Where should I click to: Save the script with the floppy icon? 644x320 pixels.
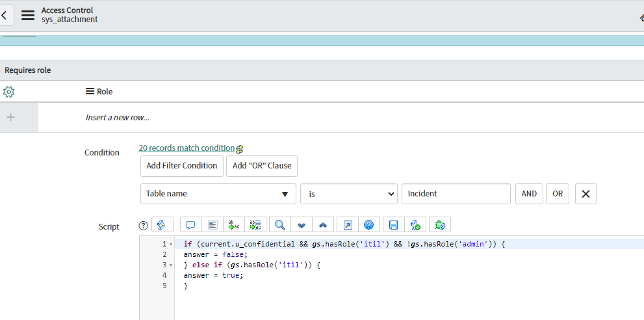coord(393,224)
